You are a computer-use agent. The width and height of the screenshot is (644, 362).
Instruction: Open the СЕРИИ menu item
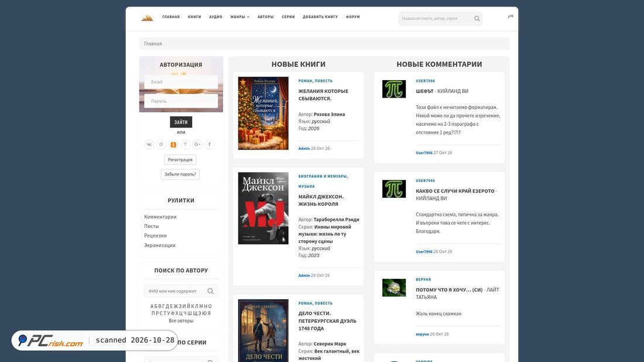[288, 17]
